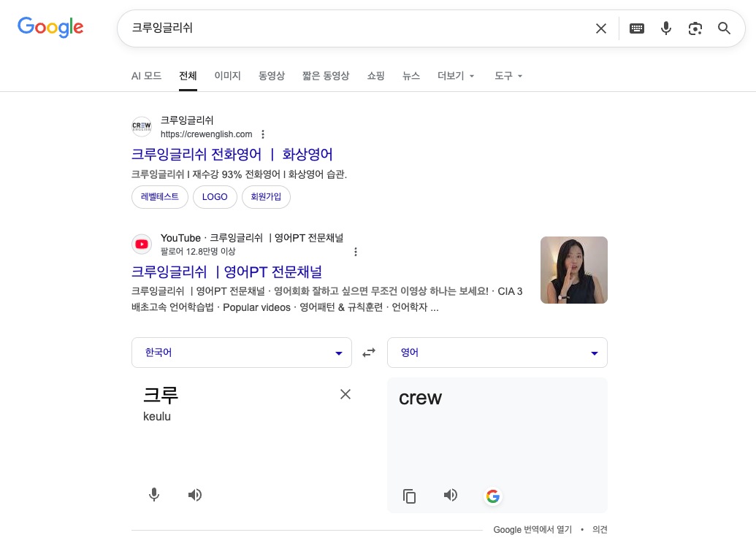Open the 영어 target language dropdown

pos(497,353)
